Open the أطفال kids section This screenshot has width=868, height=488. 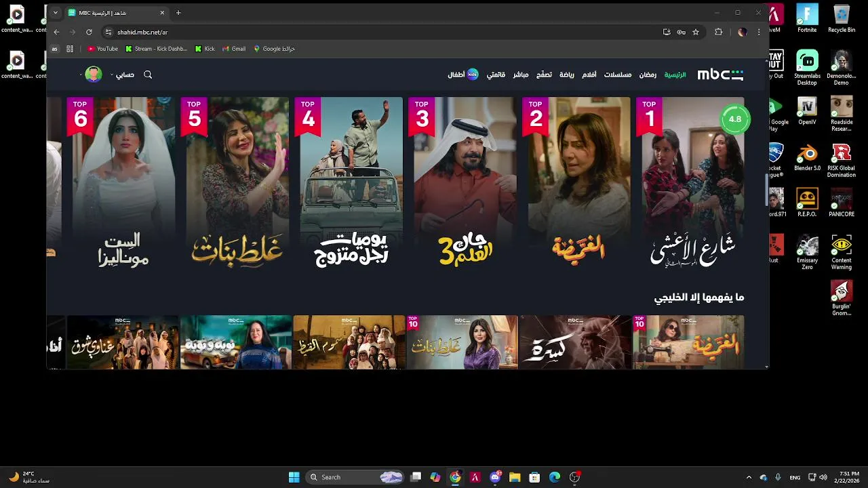click(463, 75)
